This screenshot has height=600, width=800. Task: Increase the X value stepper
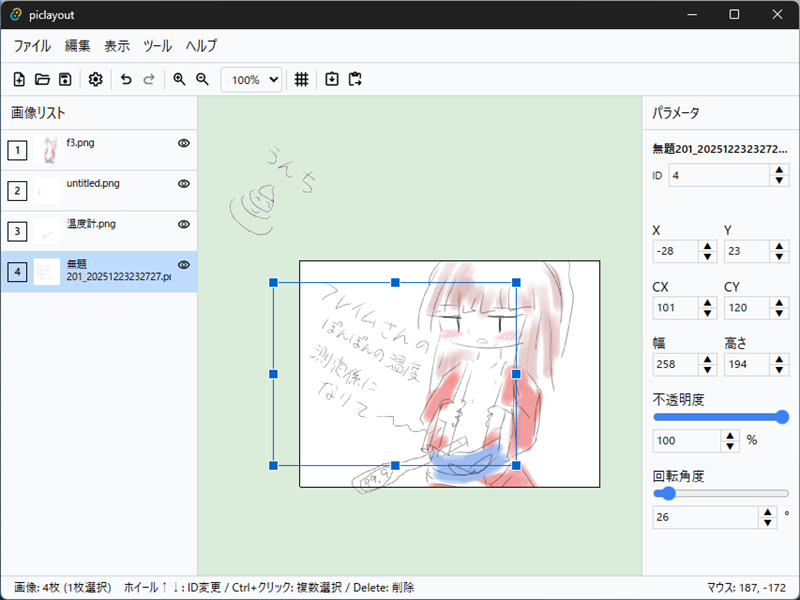tap(707, 245)
